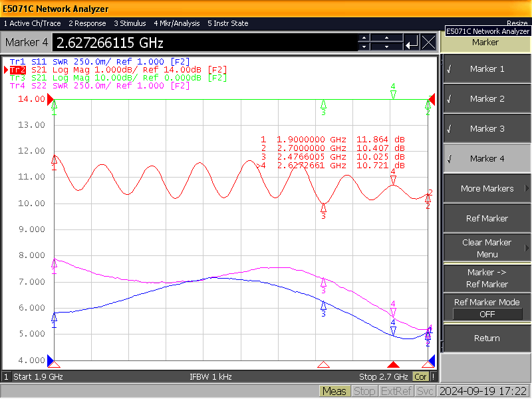This screenshot has height=399, width=532.
Task: Open the Response menu
Action: (x=87, y=23)
